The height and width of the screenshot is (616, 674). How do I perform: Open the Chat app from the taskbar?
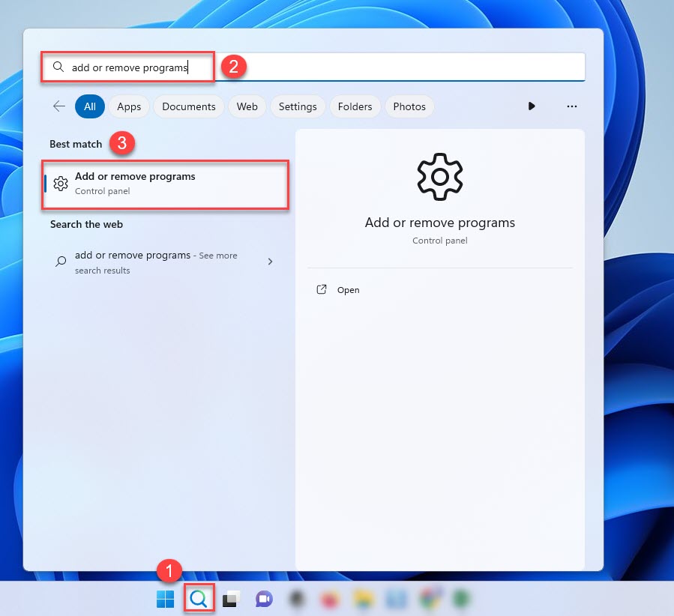[x=263, y=598]
